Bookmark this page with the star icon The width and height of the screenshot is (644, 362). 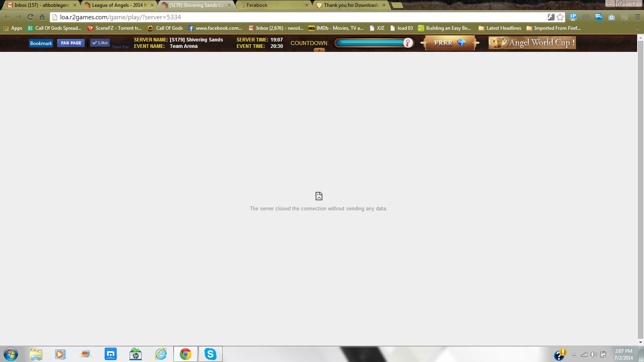click(x=560, y=17)
